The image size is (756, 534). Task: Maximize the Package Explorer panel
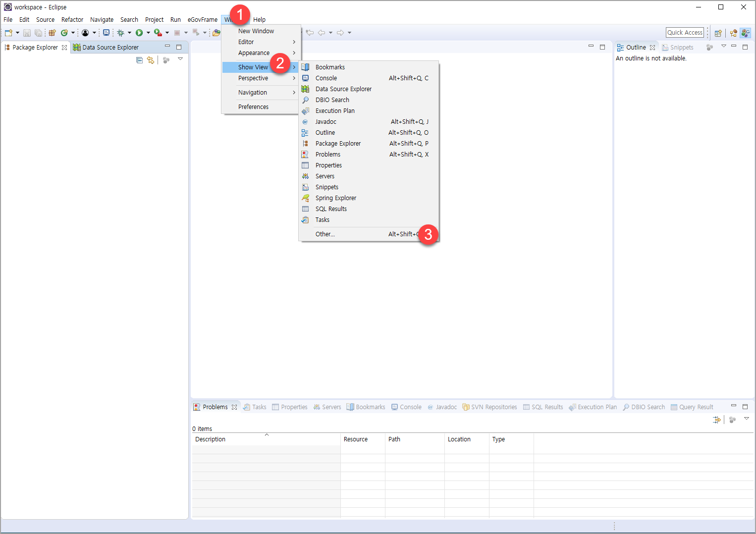pyautogui.click(x=179, y=47)
